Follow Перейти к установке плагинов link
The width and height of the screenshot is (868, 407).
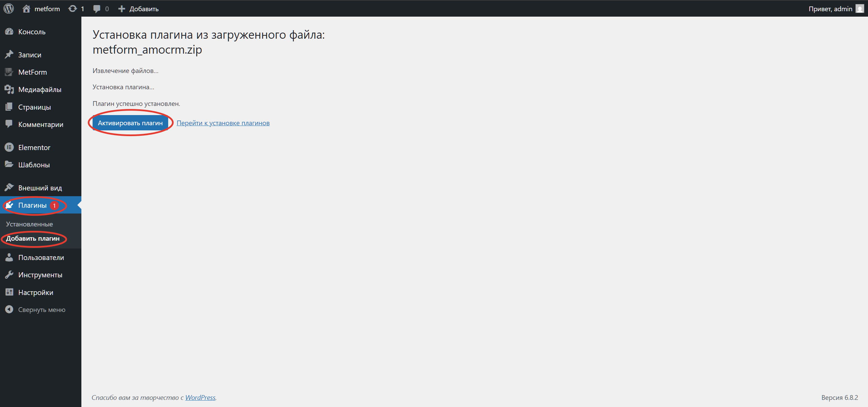(x=223, y=123)
